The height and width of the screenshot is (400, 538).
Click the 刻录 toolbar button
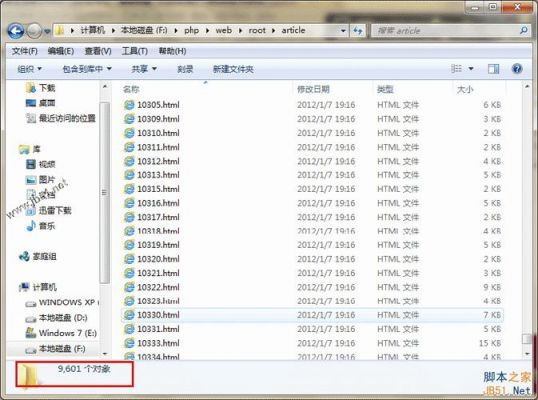coord(185,69)
